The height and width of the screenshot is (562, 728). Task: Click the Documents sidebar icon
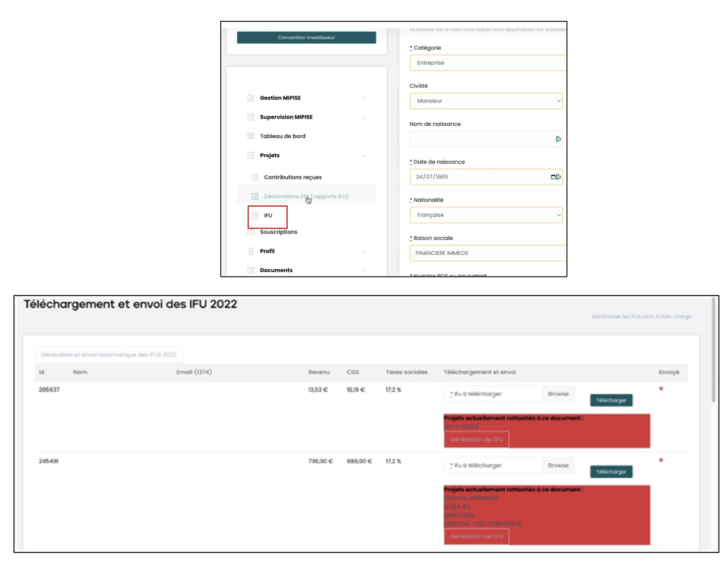point(251,270)
